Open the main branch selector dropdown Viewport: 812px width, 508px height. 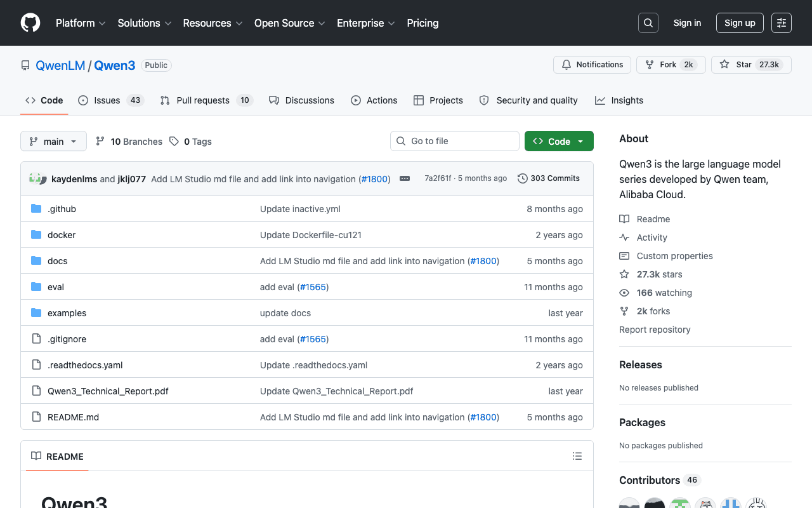click(53, 141)
